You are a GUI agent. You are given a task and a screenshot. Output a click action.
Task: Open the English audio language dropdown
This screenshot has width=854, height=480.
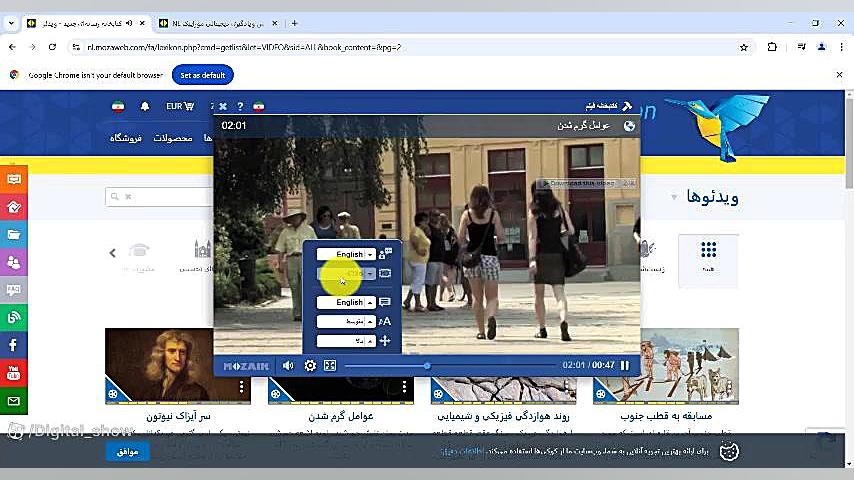coord(346,254)
